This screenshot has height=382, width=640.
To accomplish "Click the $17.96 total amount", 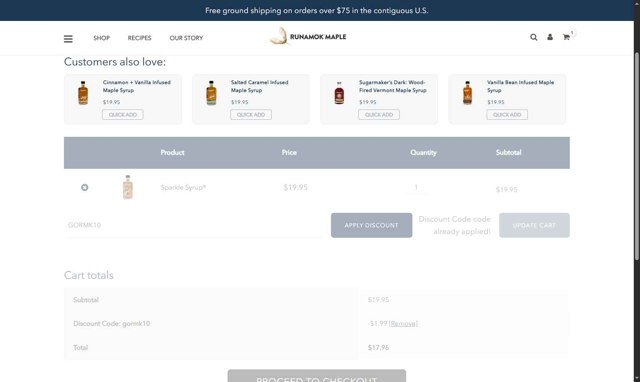I will [378, 348].
